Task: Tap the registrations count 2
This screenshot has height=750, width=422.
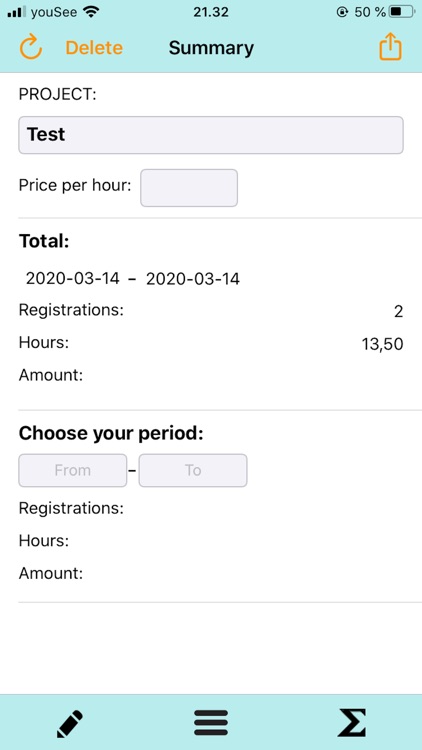Action: [399, 312]
